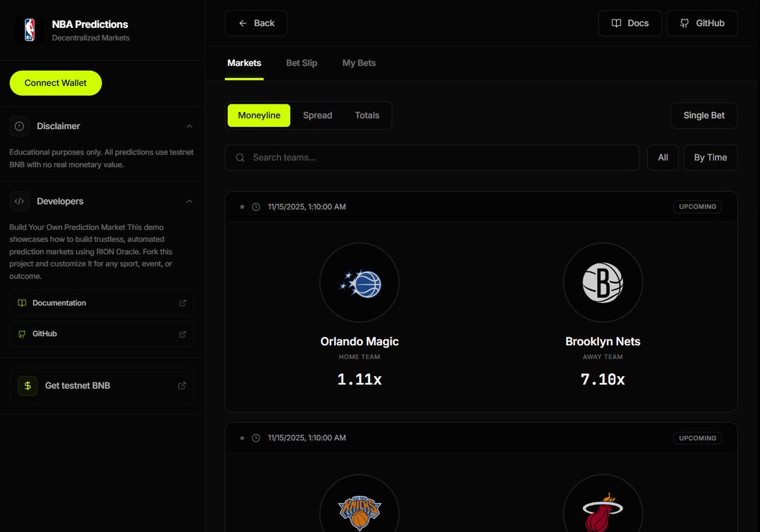Collapse the Developers section chevron
The width and height of the screenshot is (760, 532).
coord(190,201)
